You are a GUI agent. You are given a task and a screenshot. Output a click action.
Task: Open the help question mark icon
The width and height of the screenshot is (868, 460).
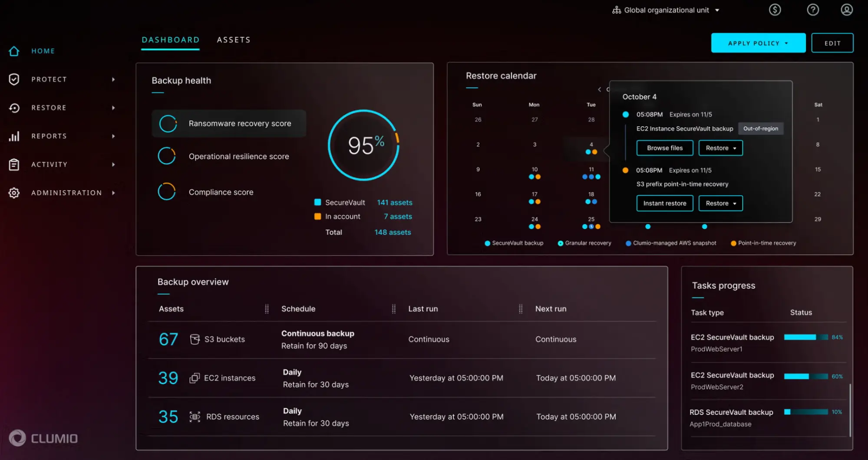click(x=813, y=10)
